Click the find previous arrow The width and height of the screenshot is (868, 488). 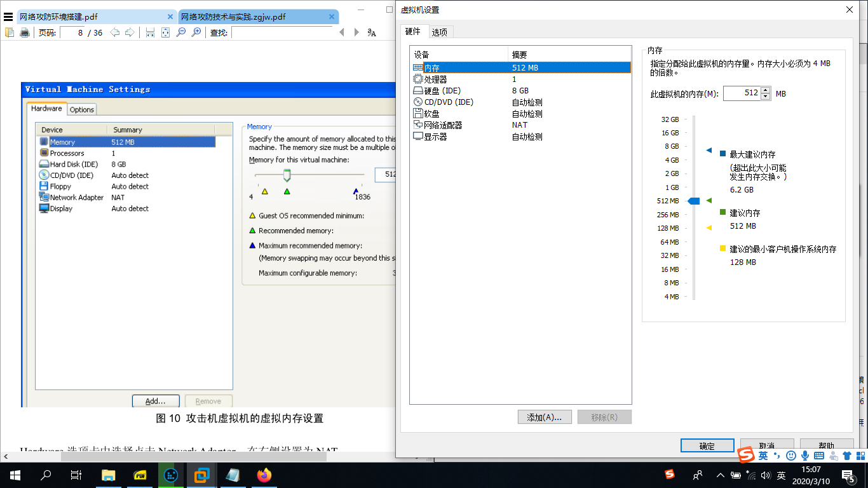[x=342, y=32]
